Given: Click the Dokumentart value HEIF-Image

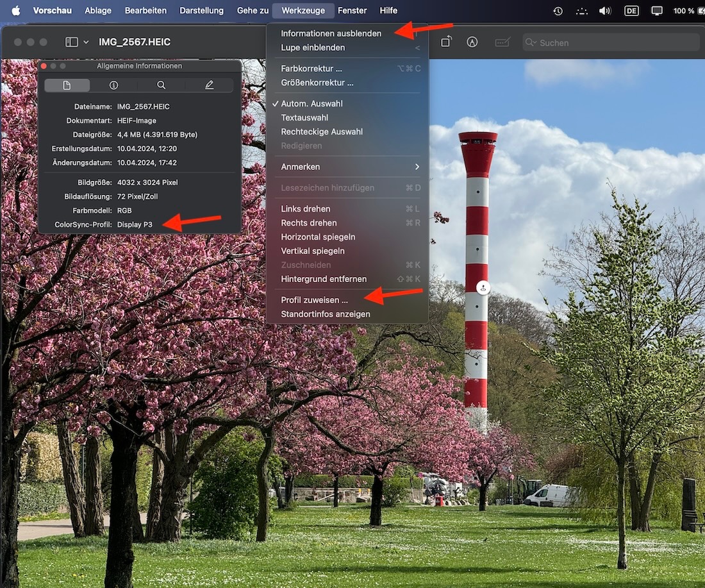Looking at the screenshot, I should coord(137,121).
